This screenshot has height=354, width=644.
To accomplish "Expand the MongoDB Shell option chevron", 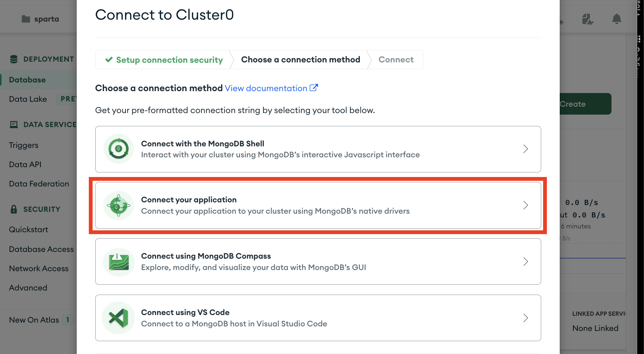I will pyautogui.click(x=526, y=149).
